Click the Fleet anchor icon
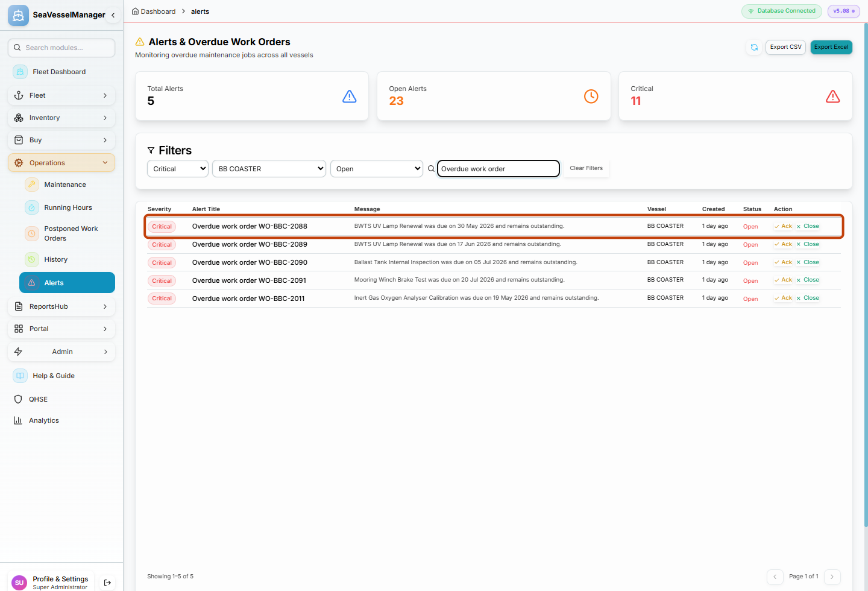 pyautogui.click(x=19, y=95)
